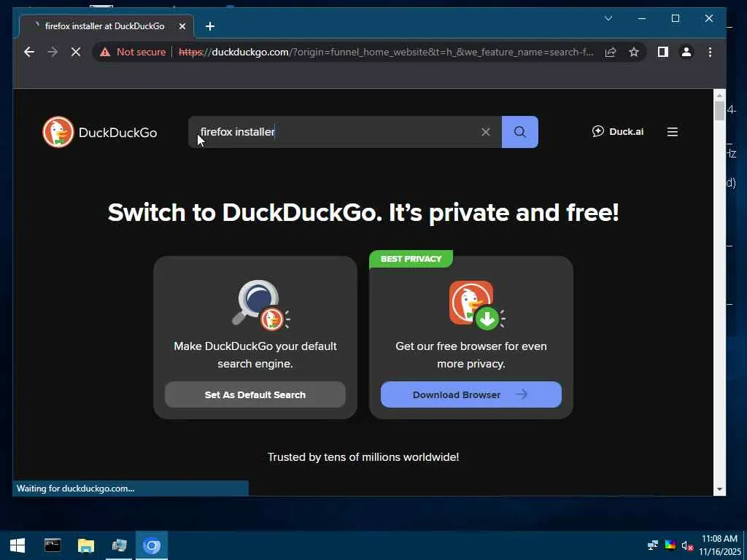The width and height of the screenshot is (747, 560).
Task: Open a new tab with the plus button
Action: point(209,26)
